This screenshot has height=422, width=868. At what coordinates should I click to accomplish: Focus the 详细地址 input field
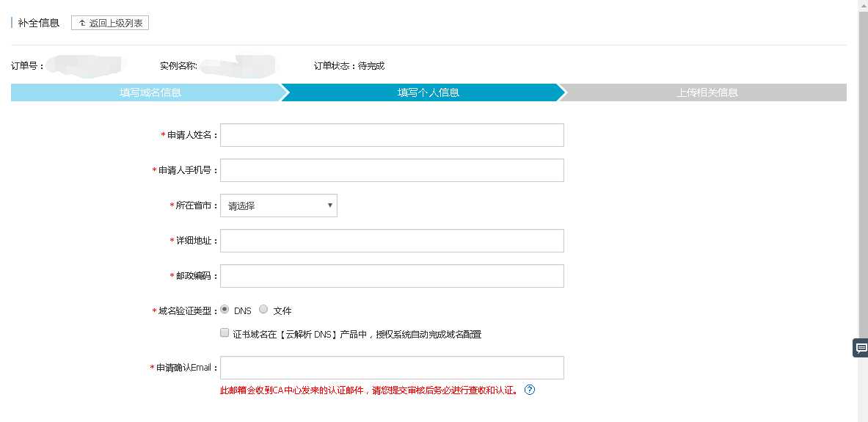(x=392, y=241)
